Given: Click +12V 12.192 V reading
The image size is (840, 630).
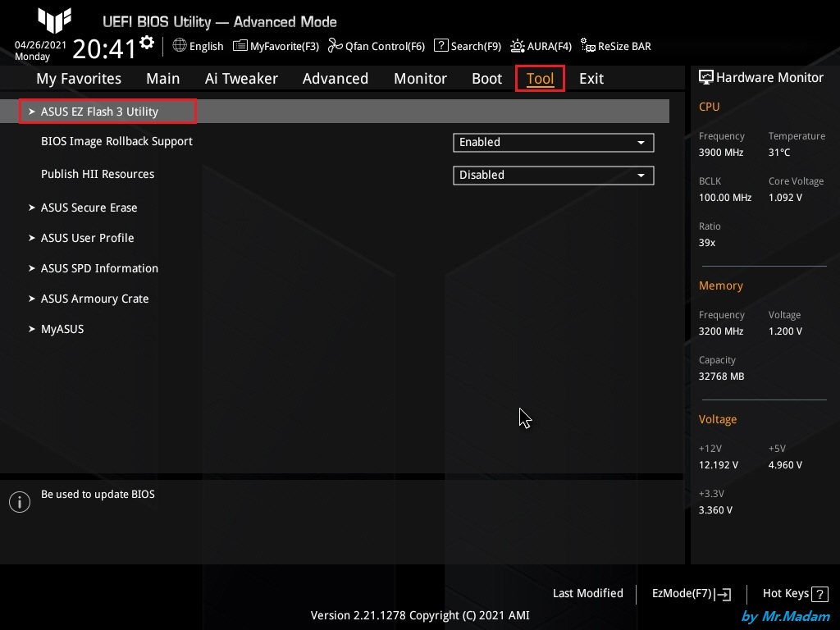Looking at the screenshot, I should coord(719,465).
